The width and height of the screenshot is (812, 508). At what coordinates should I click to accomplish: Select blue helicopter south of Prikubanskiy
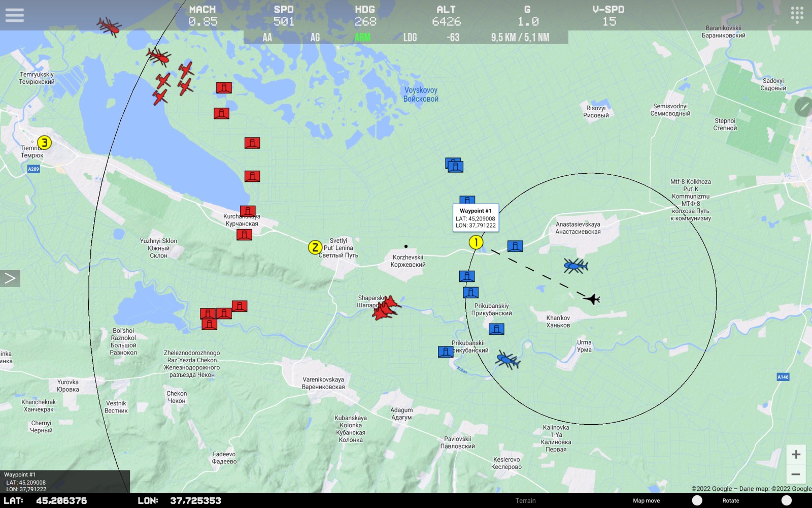point(507,360)
